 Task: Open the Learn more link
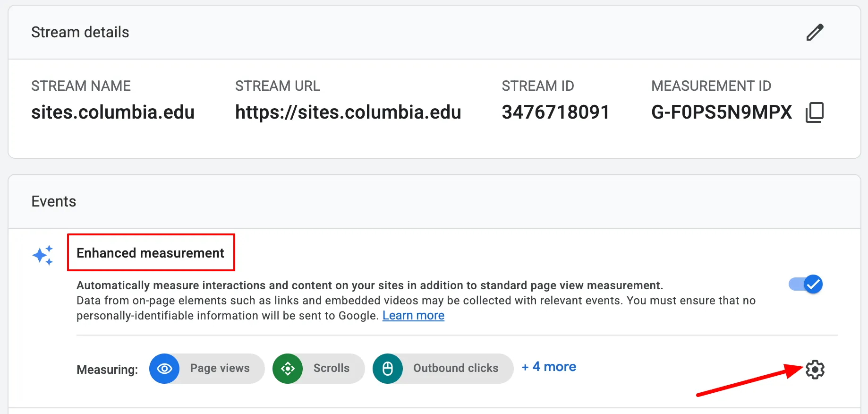(x=413, y=315)
